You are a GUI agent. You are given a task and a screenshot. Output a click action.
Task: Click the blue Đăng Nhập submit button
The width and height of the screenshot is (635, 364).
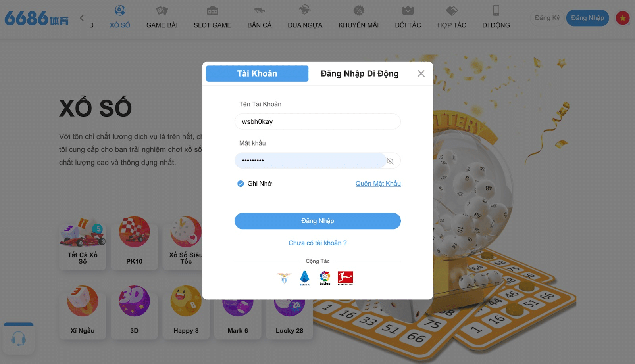pyautogui.click(x=317, y=221)
